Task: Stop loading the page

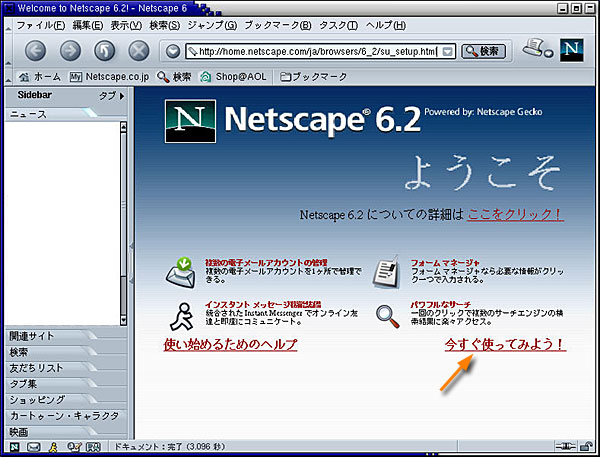Action: click(138, 51)
